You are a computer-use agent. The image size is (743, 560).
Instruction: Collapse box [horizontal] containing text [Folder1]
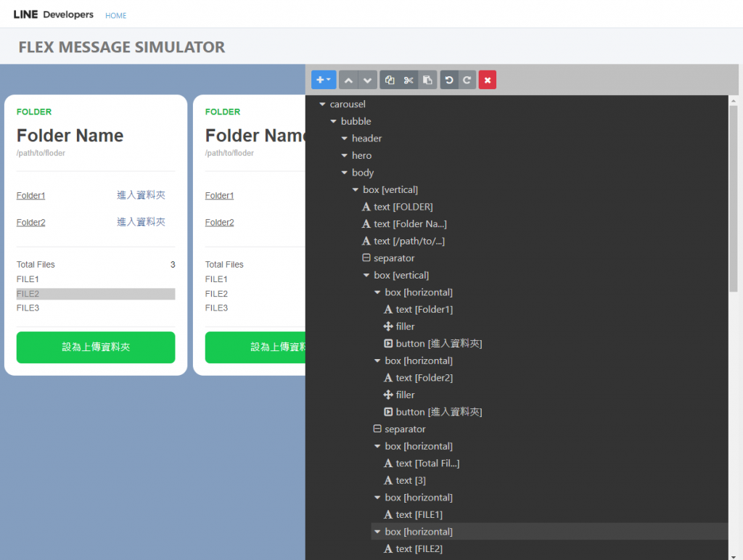point(377,292)
